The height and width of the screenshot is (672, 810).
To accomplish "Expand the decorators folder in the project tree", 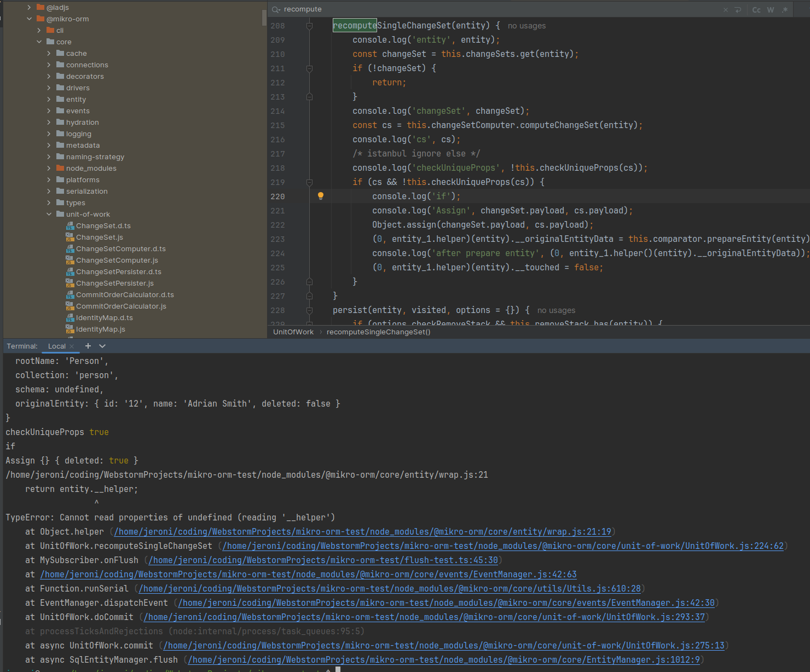I will (x=49, y=76).
